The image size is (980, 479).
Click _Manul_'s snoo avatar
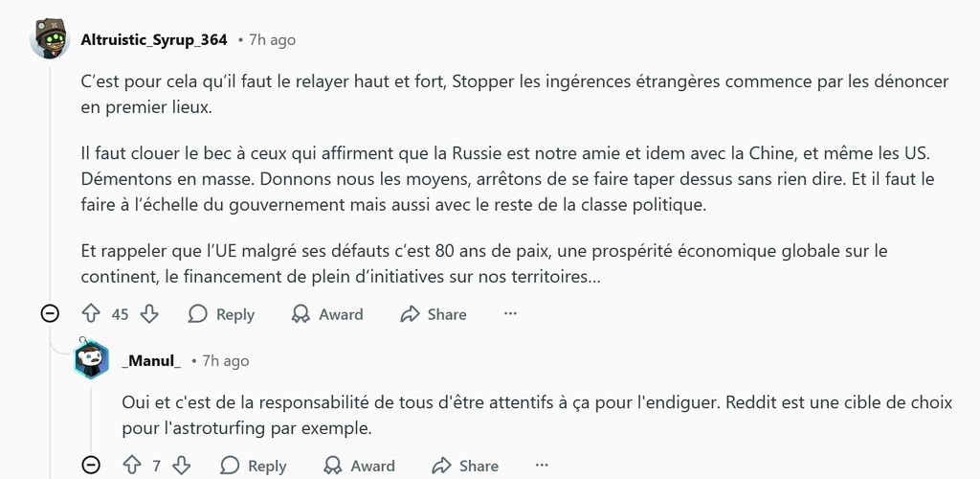coord(91,360)
